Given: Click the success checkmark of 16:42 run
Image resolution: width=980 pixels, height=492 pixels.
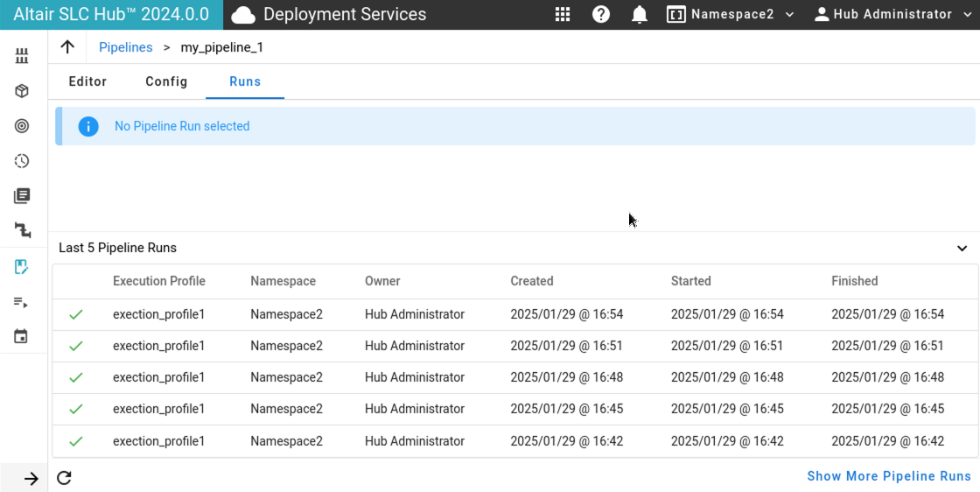Looking at the screenshot, I should pyautogui.click(x=76, y=441).
